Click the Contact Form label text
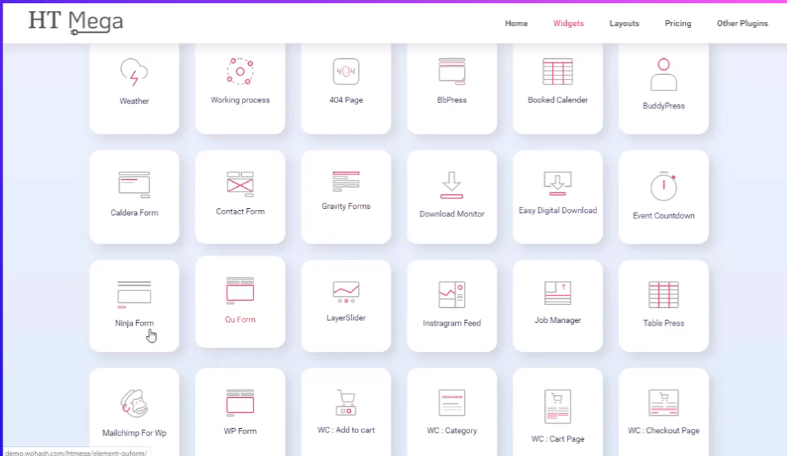This screenshot has height=456, width=787. (x=240, y=211)
